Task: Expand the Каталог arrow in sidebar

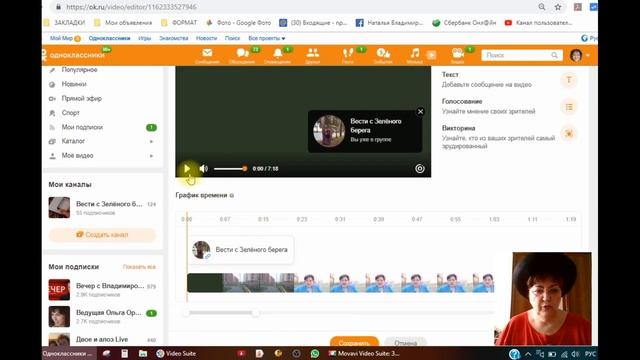Action: coord(151,141)
